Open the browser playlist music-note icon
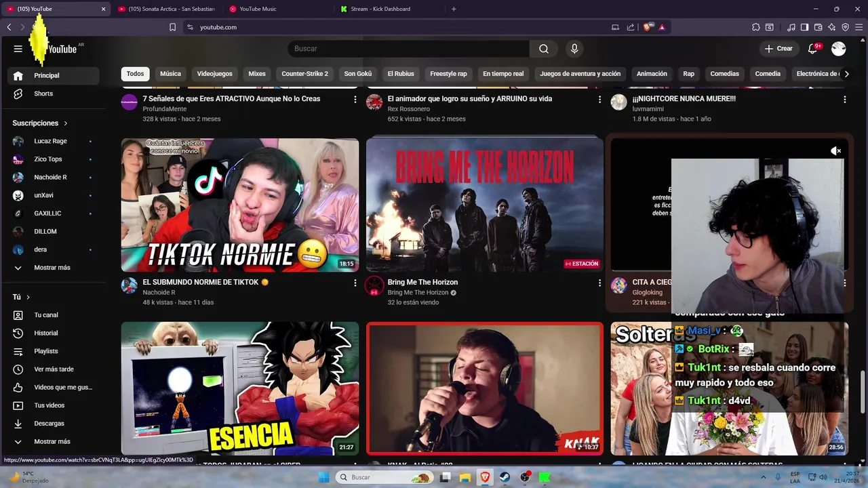The width and height of the screenshot is (868, 488). tap(791, 27)
